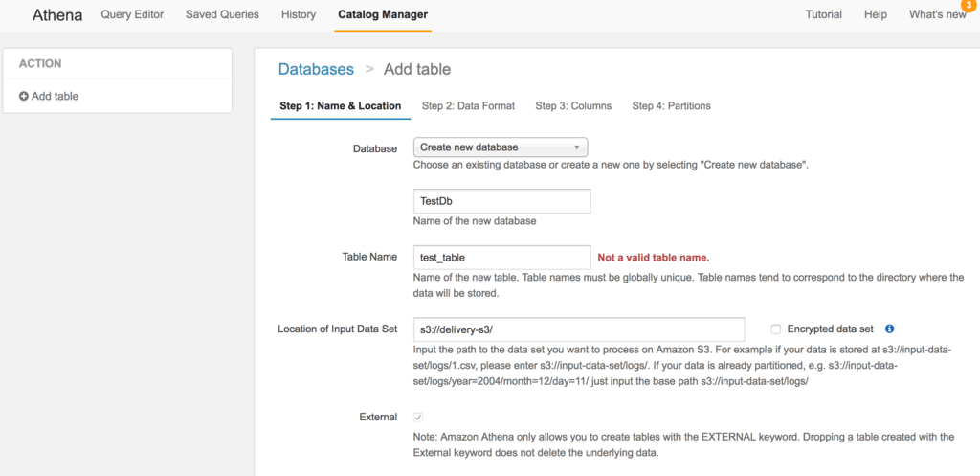The height and width of the screenshot is (476, 980).
Task: Click the Table Name input field
Action: [x=501, y=257]
